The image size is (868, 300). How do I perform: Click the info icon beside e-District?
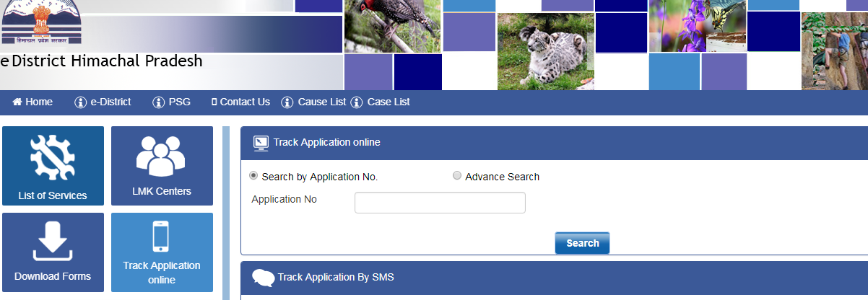[81, 102]
